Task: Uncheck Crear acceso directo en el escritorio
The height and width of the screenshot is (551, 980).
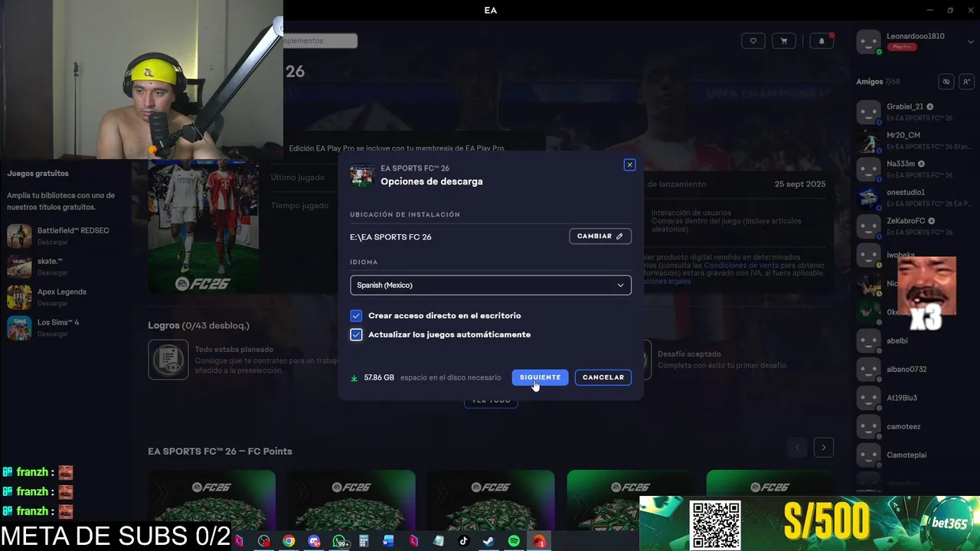Action: click(x=356, y=315)
